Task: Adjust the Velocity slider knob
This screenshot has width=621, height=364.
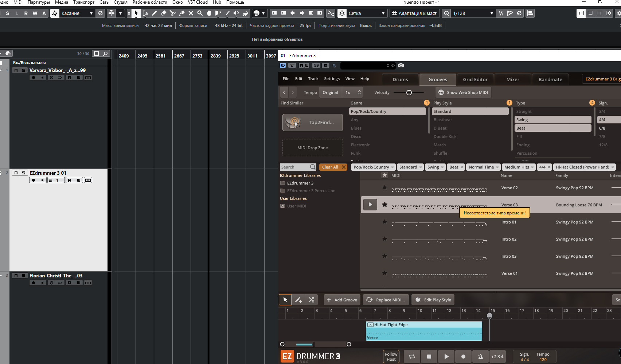Action: (x=409, y=92)
